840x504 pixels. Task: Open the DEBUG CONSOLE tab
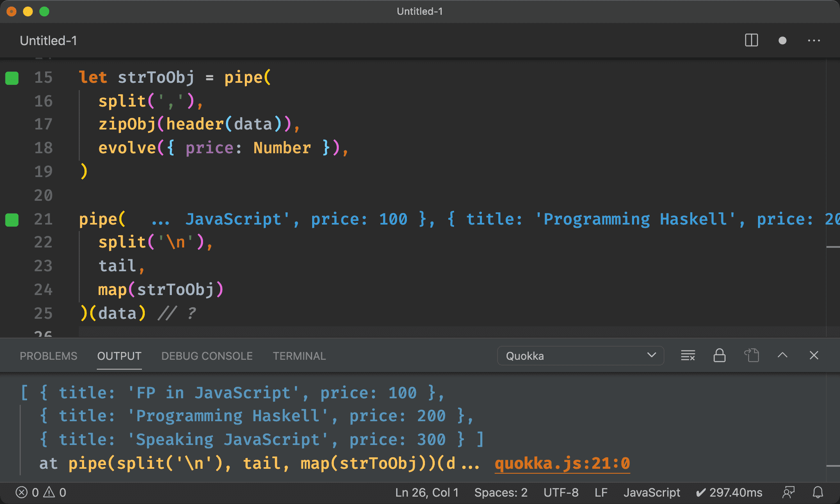click(x=207, y=356)
